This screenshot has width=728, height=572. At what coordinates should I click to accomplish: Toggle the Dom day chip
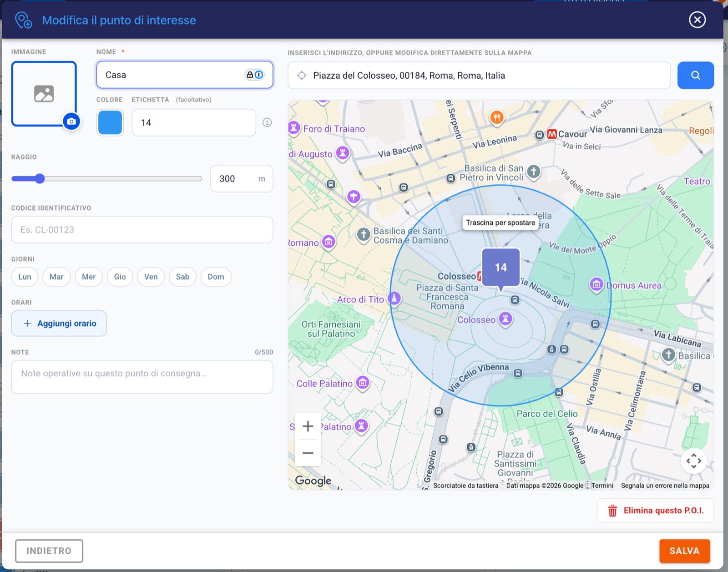(216, 277)
